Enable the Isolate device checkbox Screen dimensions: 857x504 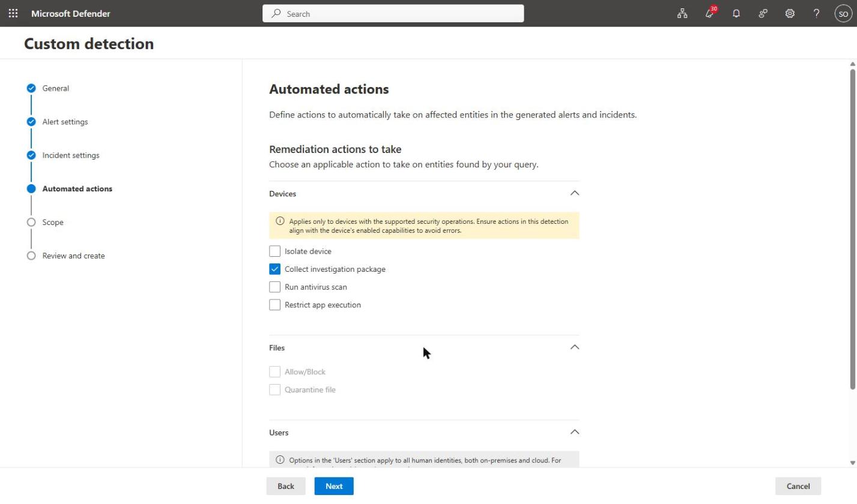click(x=275, y=251)
